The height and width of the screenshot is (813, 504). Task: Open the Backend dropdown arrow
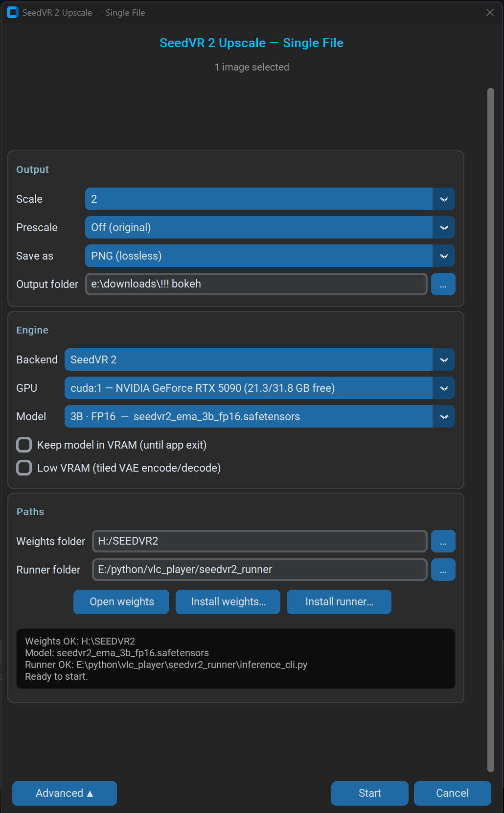(x=444, y=360)
